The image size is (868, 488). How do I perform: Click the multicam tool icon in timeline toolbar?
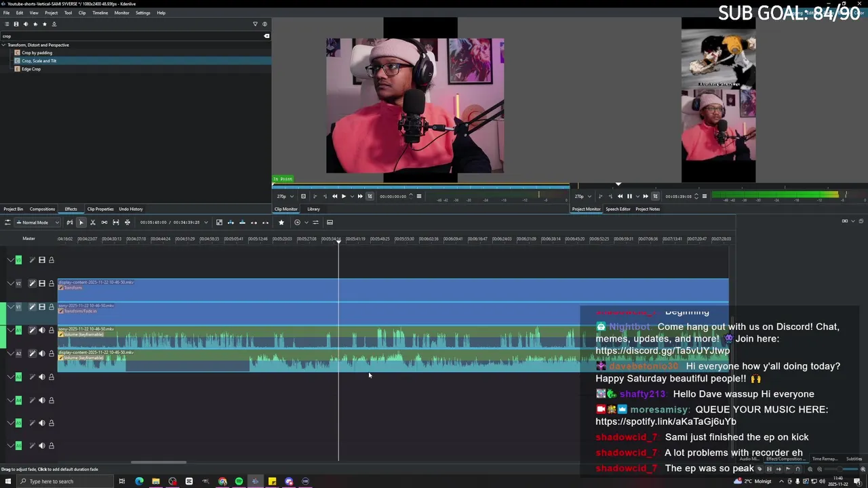pos(127,222)
